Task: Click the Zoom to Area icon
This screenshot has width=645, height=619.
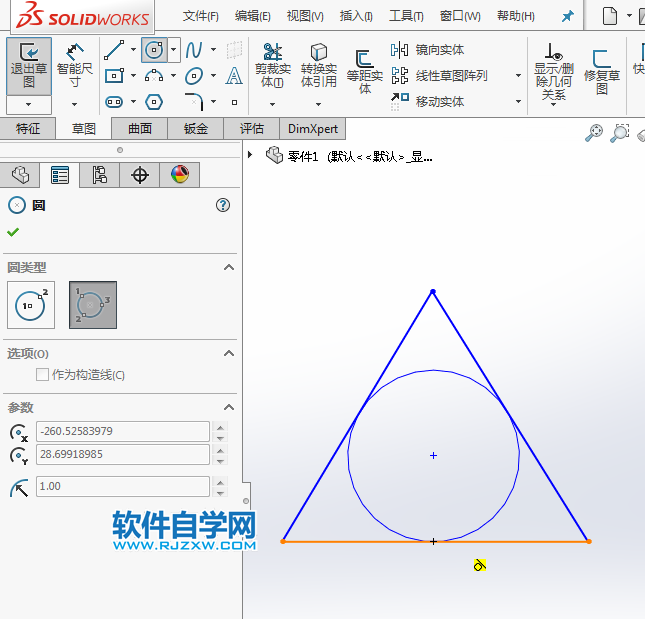Action: coord(619,133)
